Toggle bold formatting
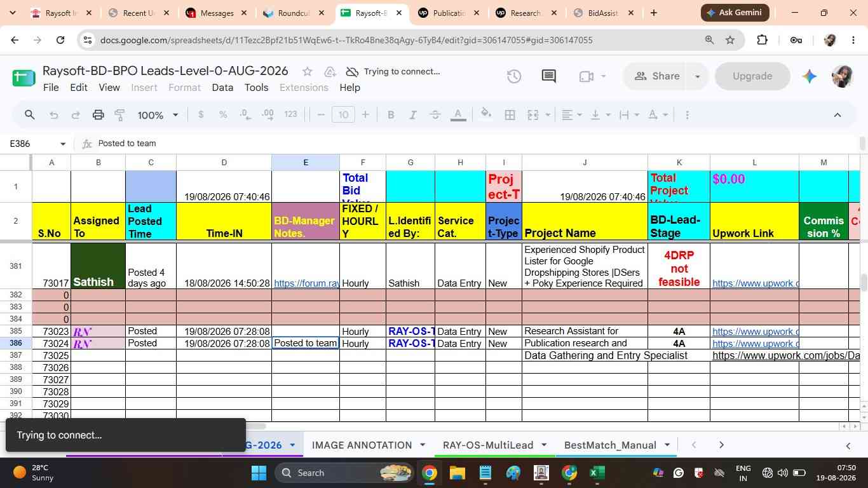868x488 pixels. click(x=391, y=115)
